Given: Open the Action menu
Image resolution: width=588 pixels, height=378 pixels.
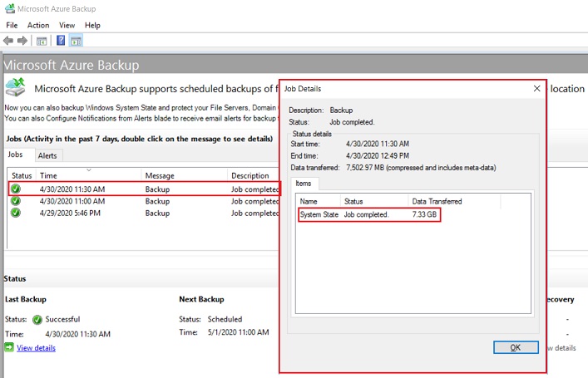Looking at the screenshot, I should pyautogui.click(x=38, y=25).
